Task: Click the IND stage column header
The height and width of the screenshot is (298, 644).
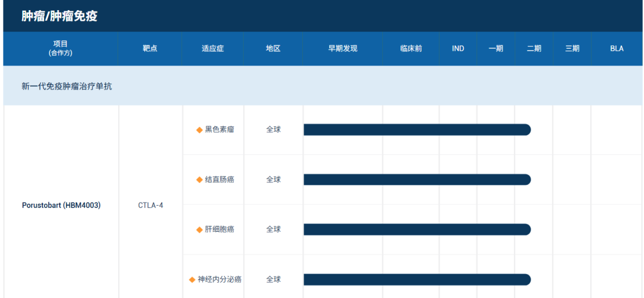Action: point(458,49)
